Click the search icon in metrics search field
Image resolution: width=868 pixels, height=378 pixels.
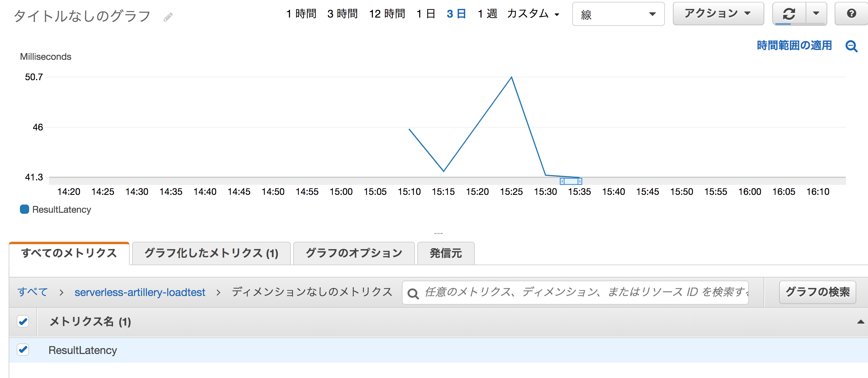click(x=413, y=293)
